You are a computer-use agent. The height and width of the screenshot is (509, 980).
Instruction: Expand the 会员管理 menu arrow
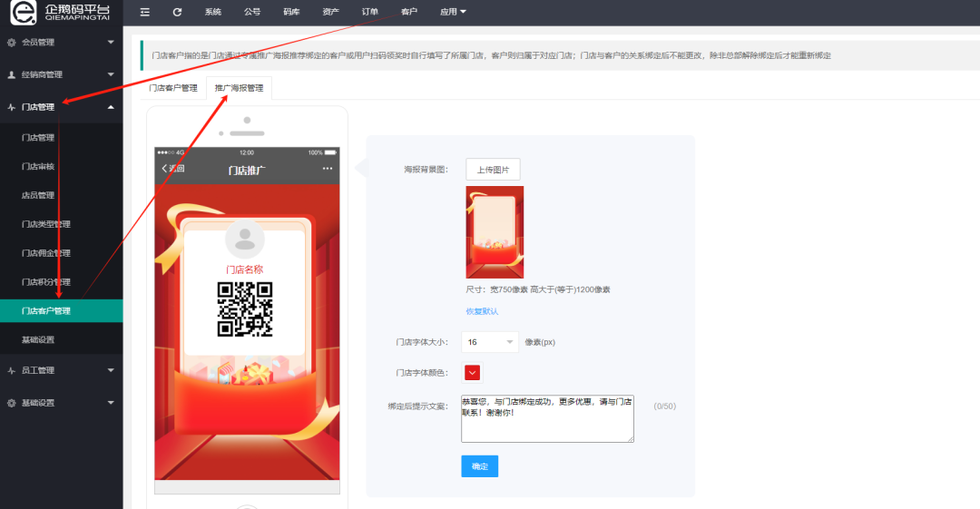[111, 43]
